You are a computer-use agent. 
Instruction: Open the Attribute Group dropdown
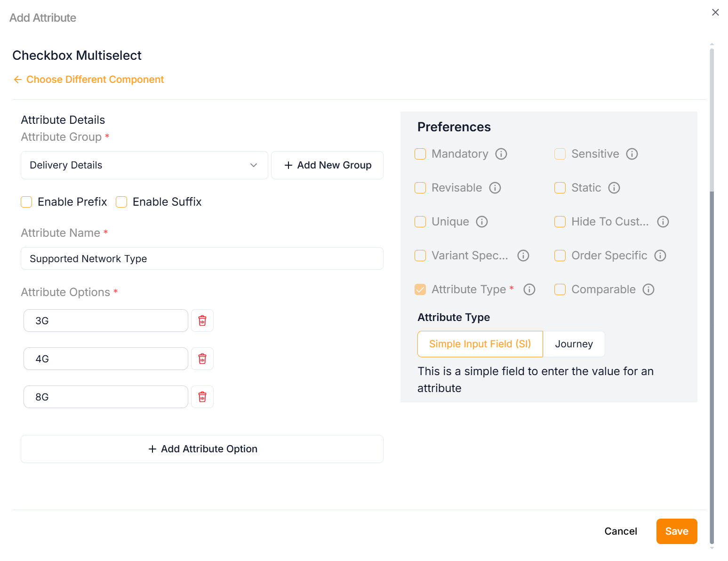144,165
